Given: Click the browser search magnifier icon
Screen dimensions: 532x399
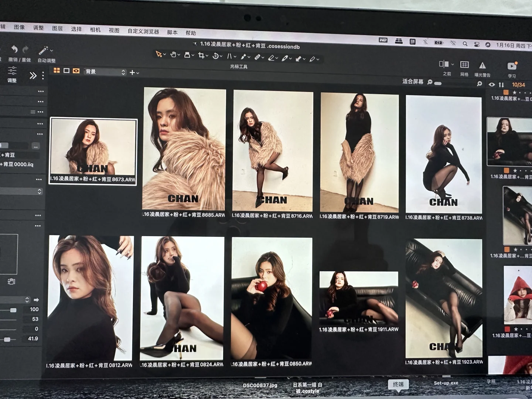Looking at the screenshot, I should click(480, 84).
